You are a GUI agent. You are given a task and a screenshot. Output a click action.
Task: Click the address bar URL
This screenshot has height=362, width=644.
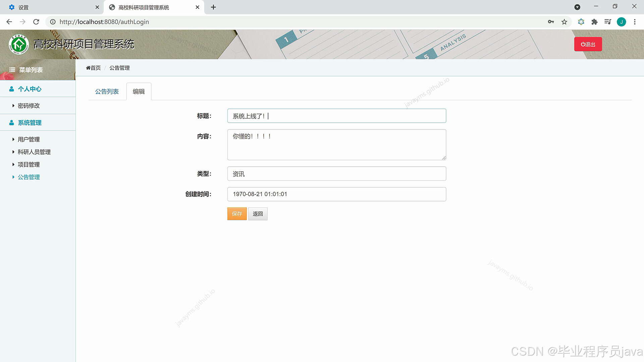[x=104, y=22]
